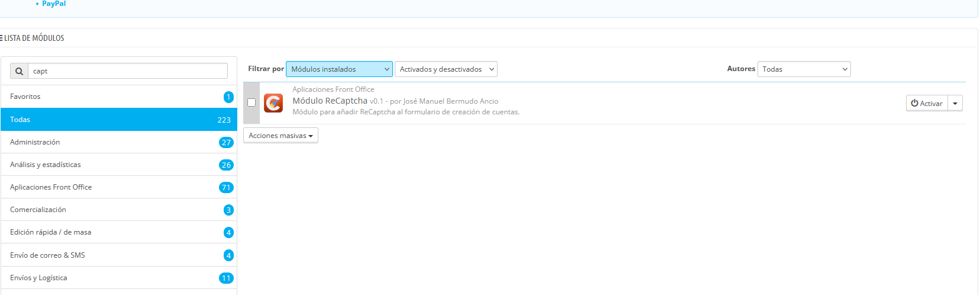This screenshot has height=295, width=980.
Task: Click the search magnifier icon
Action: coord(19,71)
